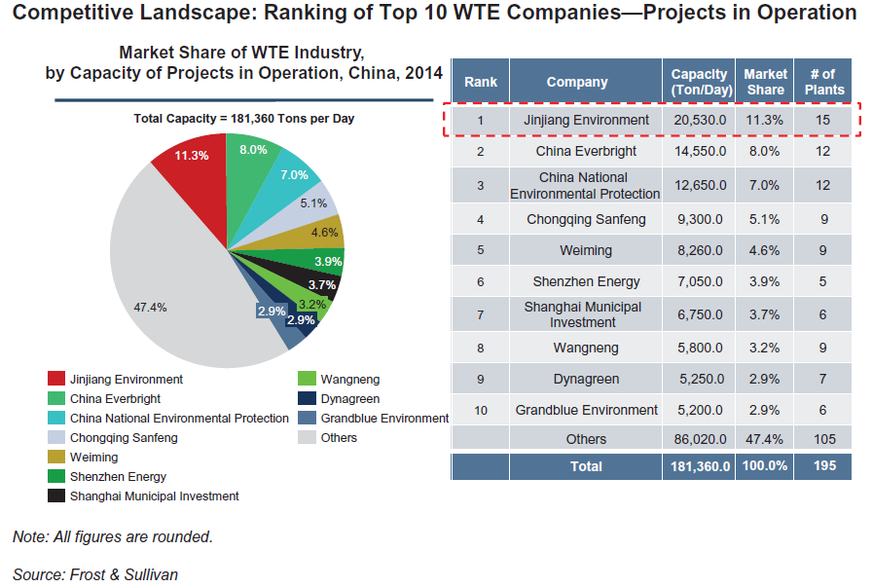Image resolution: width=873 pixels, height=588 pixels.
Task: Click the Market Share column header
Action: (x=765, y=82)
